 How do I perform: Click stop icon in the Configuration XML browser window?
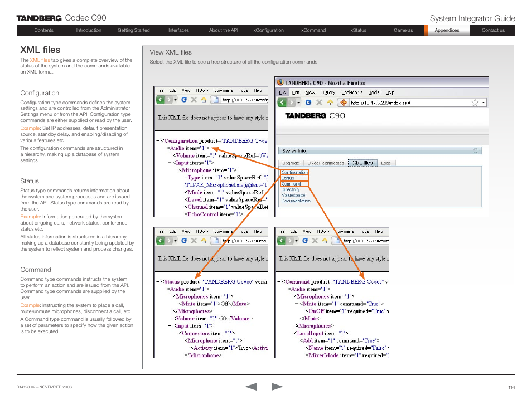pos(194,100)
